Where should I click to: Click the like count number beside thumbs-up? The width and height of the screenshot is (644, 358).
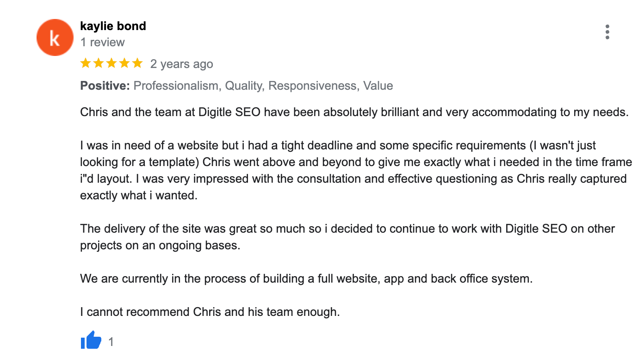[x=111, y=342]
